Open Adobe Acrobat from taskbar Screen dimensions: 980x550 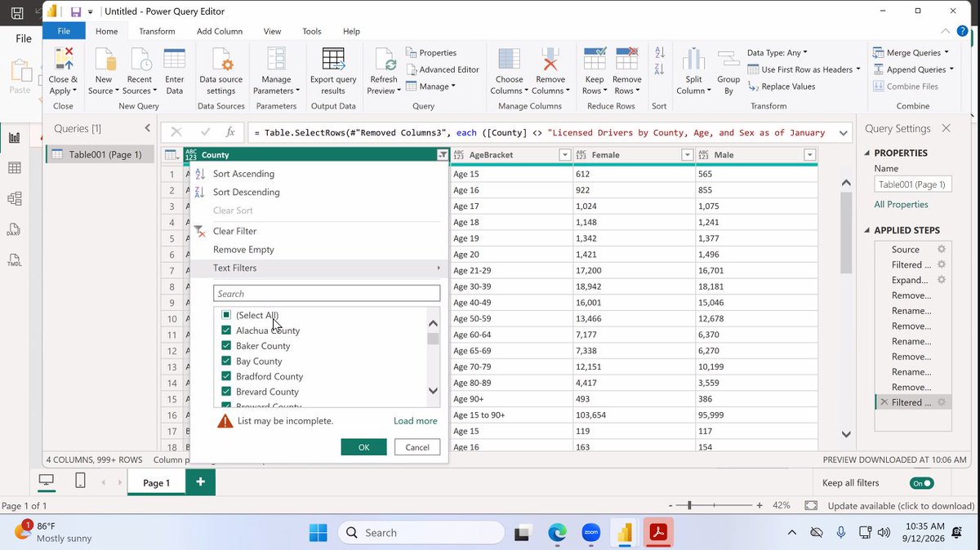click(x=658, y=533)
